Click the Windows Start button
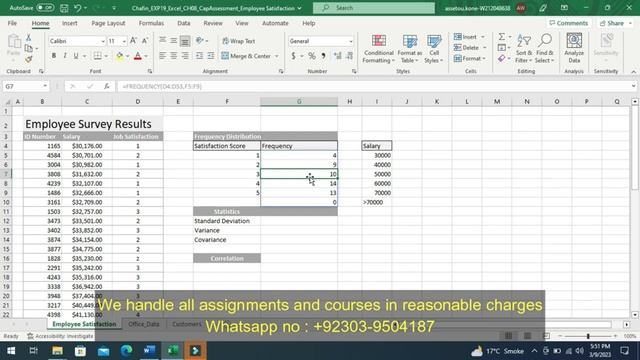Image resolution: width=640 pixels, height=360 pixels. 11,351
